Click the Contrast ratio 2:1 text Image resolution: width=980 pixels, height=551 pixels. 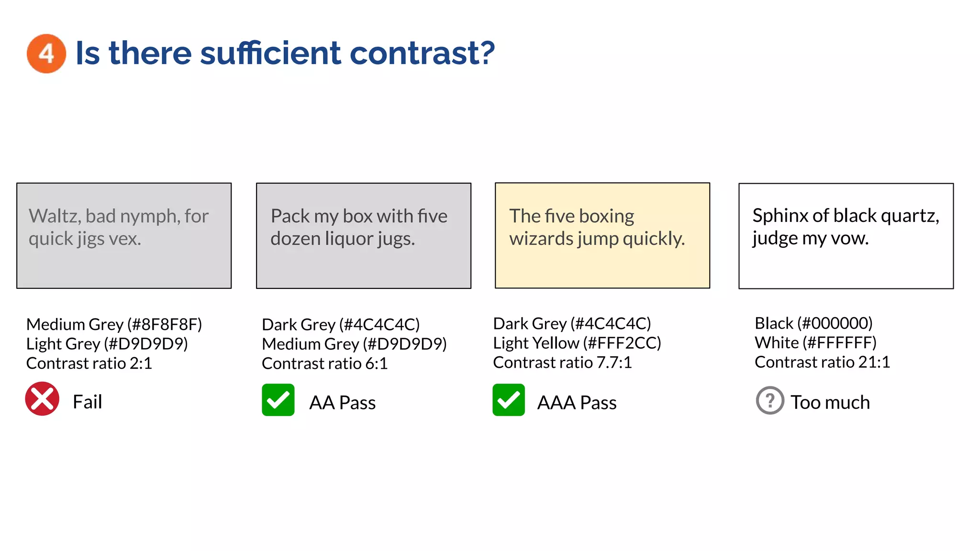89,363
